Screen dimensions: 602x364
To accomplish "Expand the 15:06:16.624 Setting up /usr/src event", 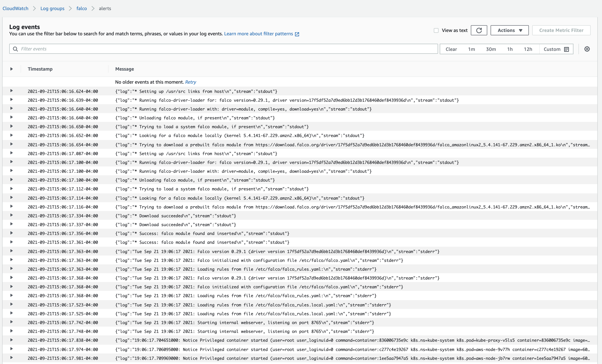I will 12,91.
